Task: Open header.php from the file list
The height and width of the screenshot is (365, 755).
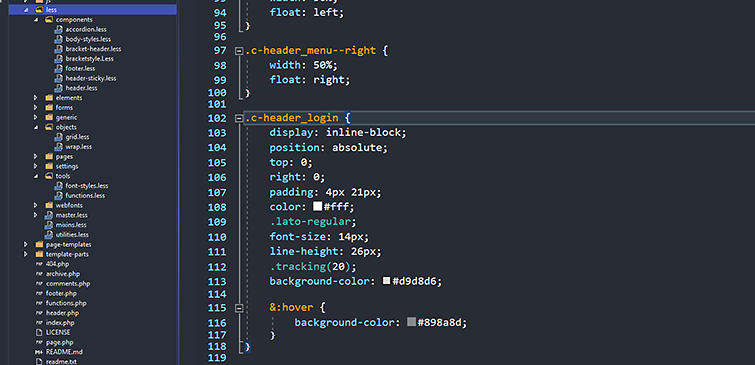Action: (62, 313)
